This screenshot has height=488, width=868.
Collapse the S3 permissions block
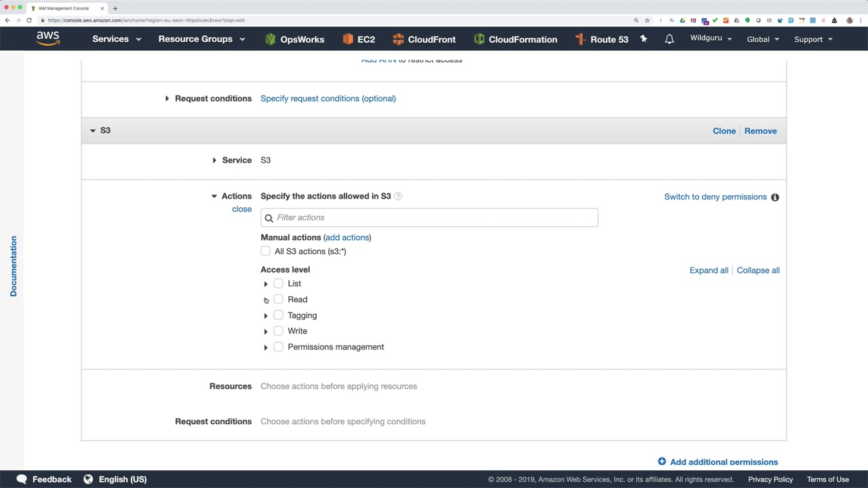pos(93,130)
